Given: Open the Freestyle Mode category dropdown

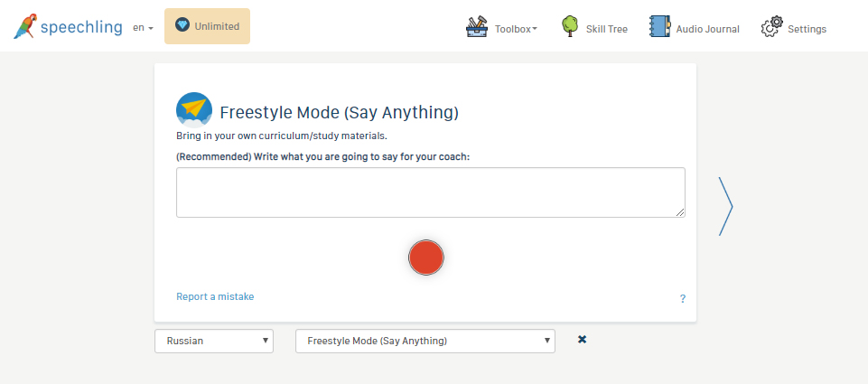Looking at the screenshot, I should click(x=425, y=341).
